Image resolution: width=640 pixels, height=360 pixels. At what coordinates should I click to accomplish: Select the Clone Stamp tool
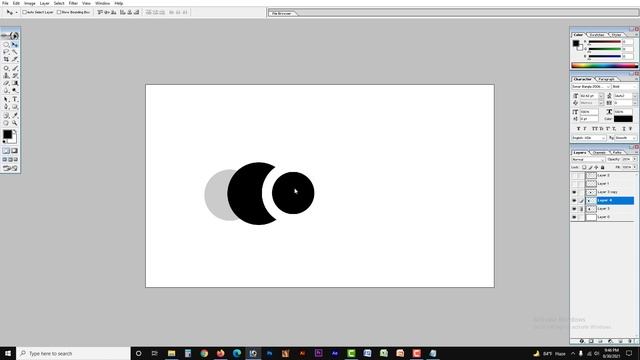pos(6,76)
